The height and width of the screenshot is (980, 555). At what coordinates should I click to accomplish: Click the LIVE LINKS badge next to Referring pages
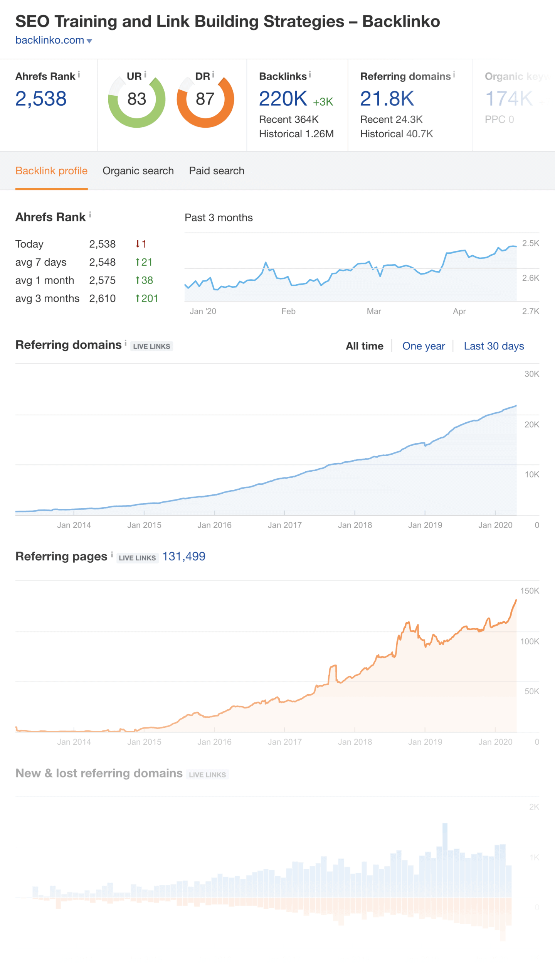pyautogui.click(x=137, y=558)
